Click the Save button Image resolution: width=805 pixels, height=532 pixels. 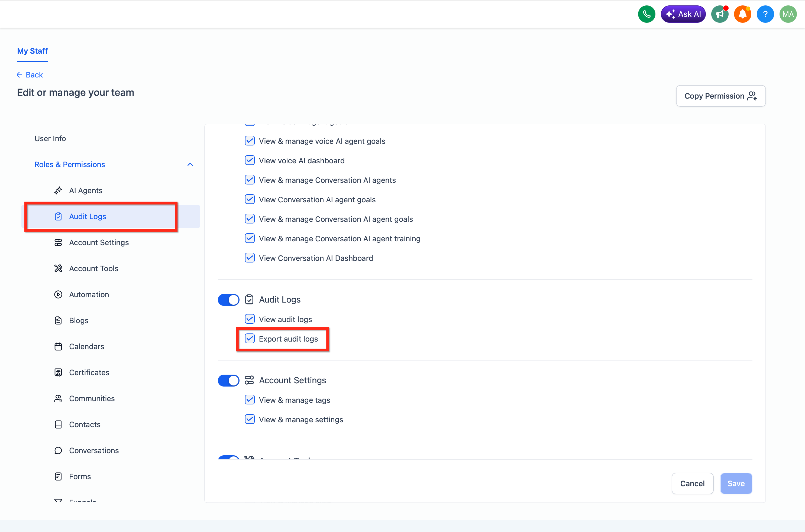coord(736,484)
